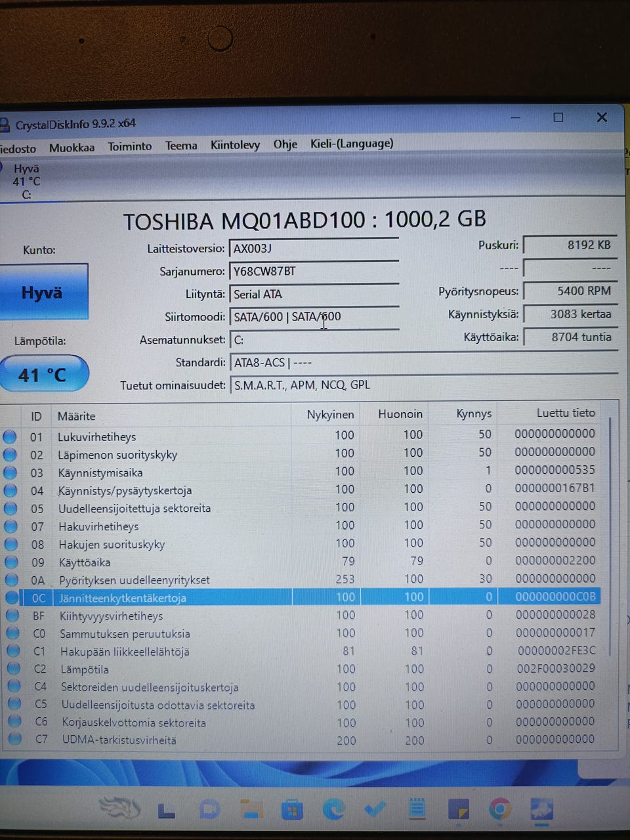The width and height of the screenshot is (630, 840).
Task: Click status dot for 0C Jännitteenkytkentäkertoja
Action: click(12, 597)
